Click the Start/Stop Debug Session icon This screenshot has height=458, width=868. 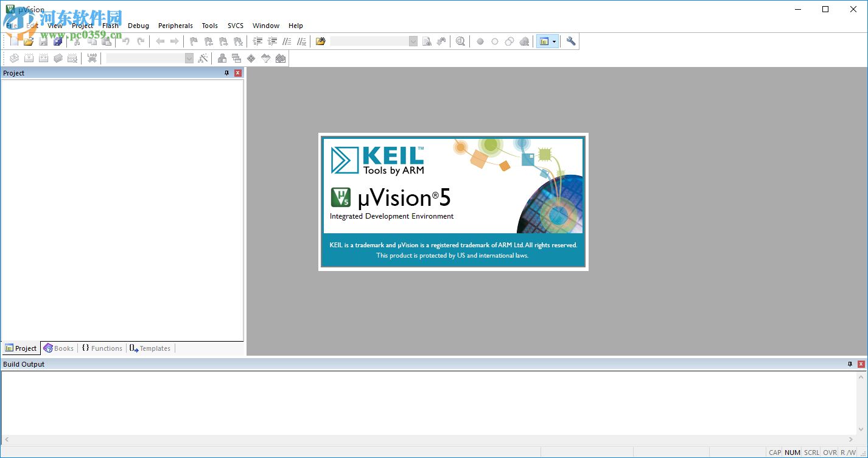coord(460,41)
